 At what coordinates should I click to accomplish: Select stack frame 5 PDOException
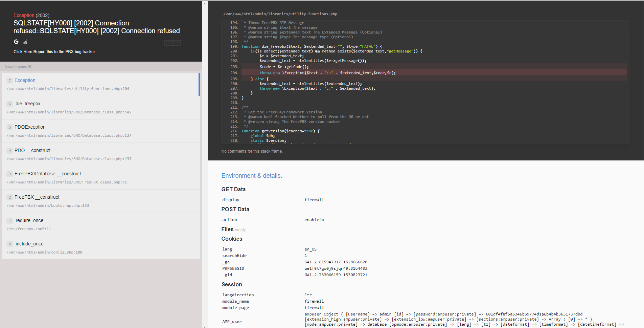(x=101, y=131)
